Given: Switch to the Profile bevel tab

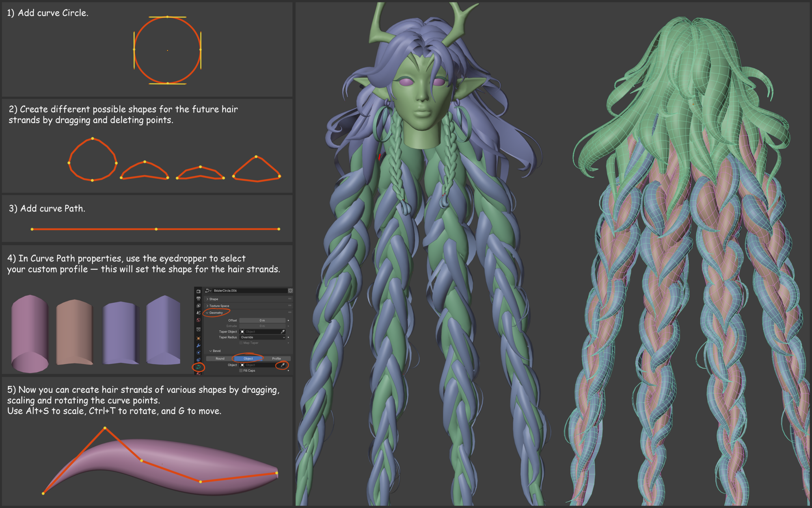Looking at the screenshot, I should pyautogui.click(x=276, y=358).
